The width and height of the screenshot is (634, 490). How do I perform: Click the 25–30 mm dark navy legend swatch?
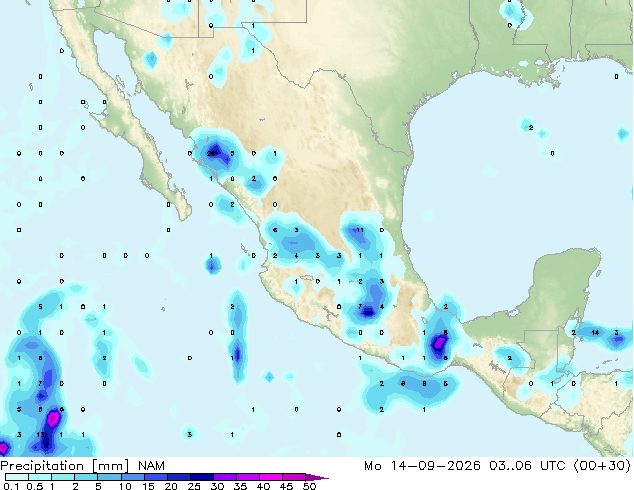(x=202, y=477)
